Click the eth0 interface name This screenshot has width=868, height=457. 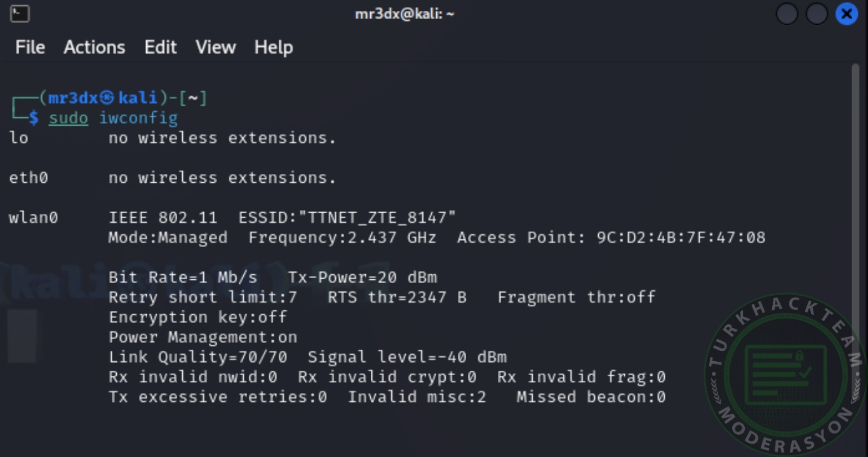[29, 178]
